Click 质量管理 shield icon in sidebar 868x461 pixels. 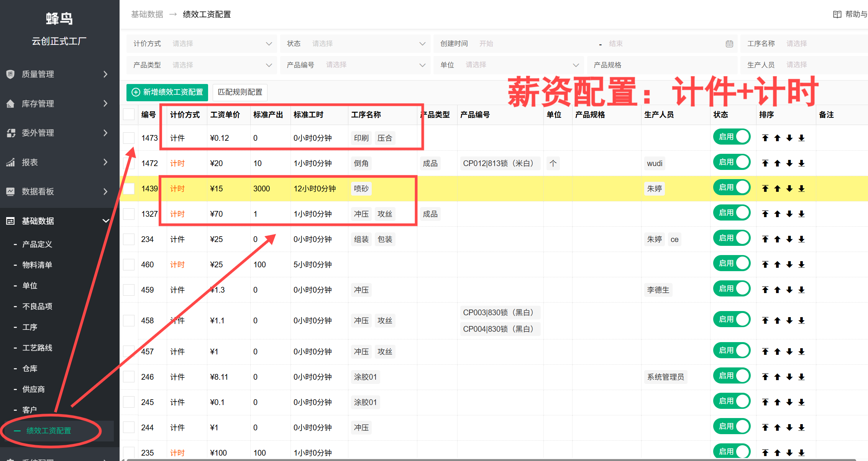[11, 74]
